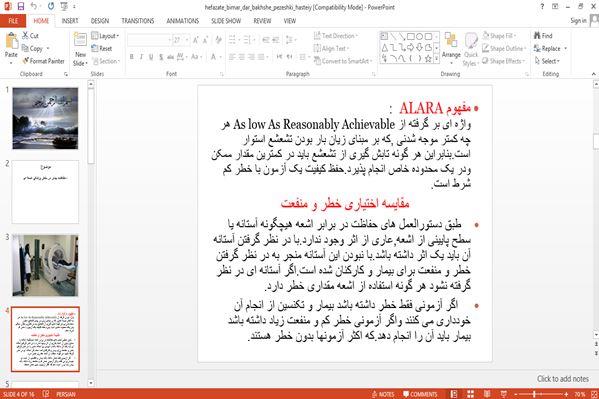Click the PowerPoint Help question mark
Screen dimensions: 599x399
point(542,6)
